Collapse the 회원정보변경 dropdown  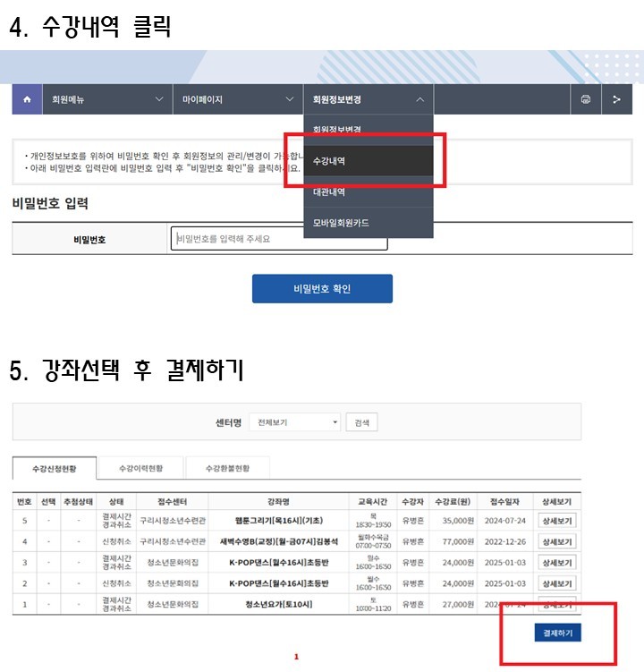(368, 99)
